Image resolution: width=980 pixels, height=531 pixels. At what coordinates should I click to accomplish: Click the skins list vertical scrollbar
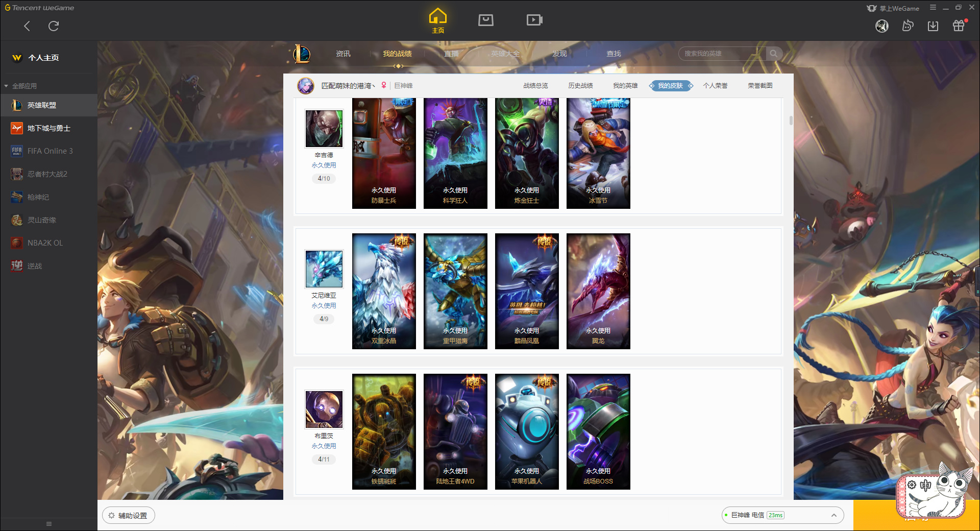click(x=791, y=120)
